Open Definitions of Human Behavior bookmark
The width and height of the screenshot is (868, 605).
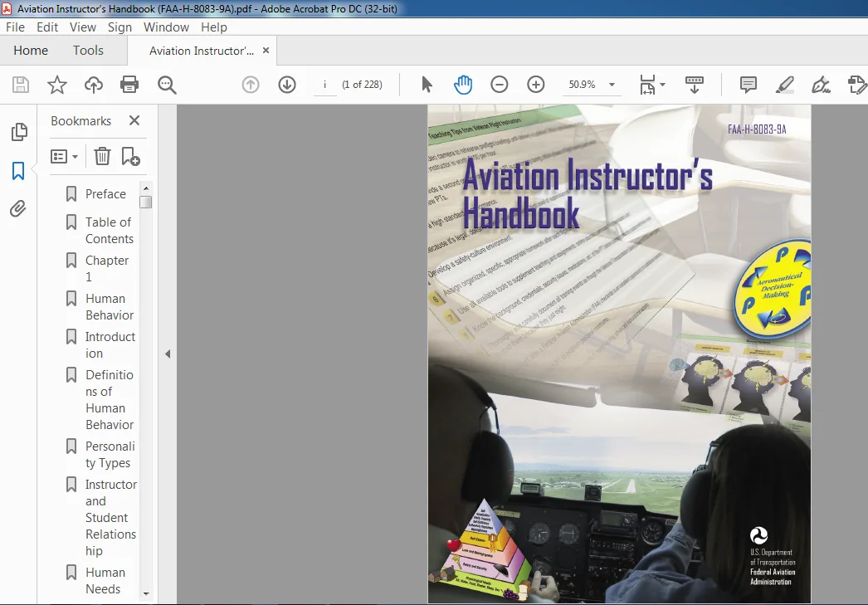(x=110, y=400)
